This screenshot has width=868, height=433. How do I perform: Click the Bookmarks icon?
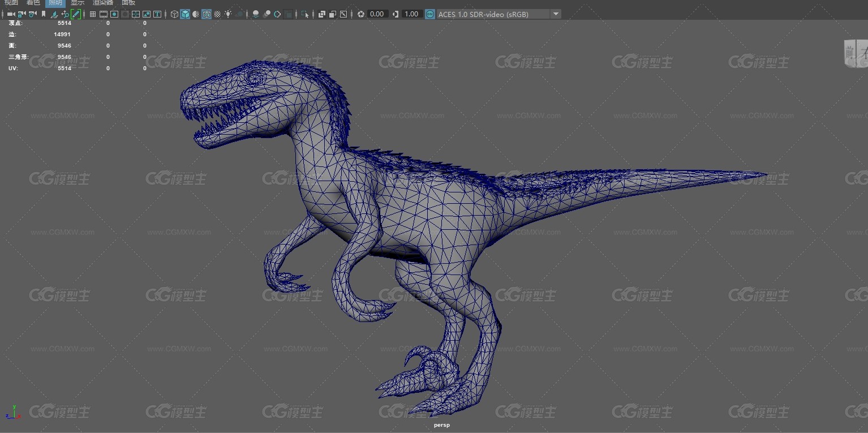pyautogui.click(x=44, y=14)
